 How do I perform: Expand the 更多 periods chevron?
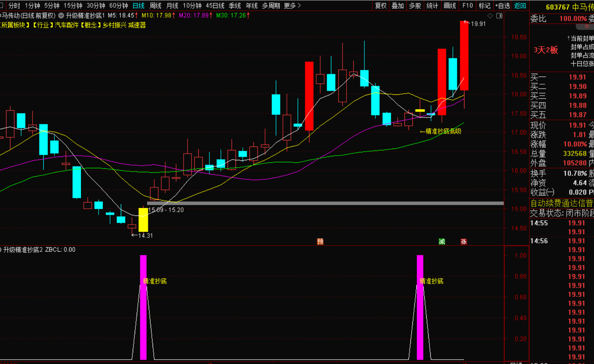[299, 6]
